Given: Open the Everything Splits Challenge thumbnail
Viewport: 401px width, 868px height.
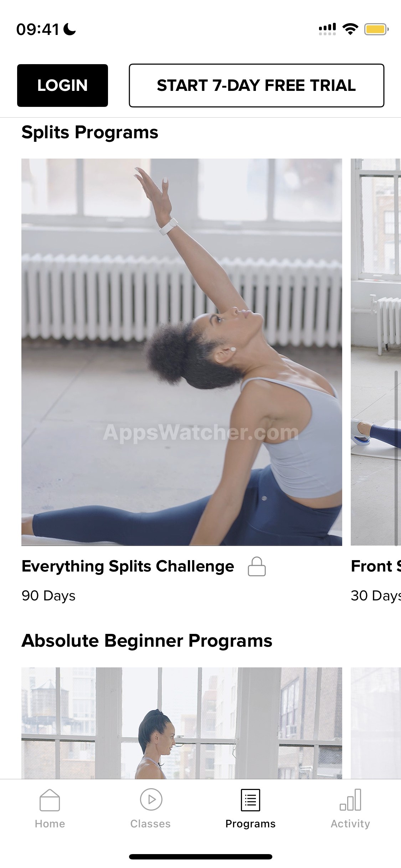Looking at the screenshot, I should pos(182,352).
